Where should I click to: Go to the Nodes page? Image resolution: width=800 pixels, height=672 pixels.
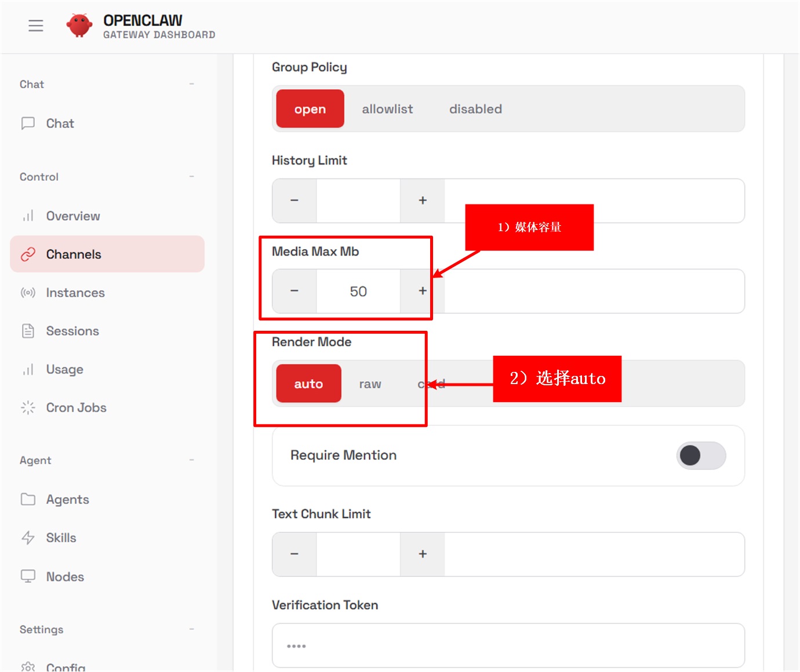pyautogui.click(x=65, y=576)
